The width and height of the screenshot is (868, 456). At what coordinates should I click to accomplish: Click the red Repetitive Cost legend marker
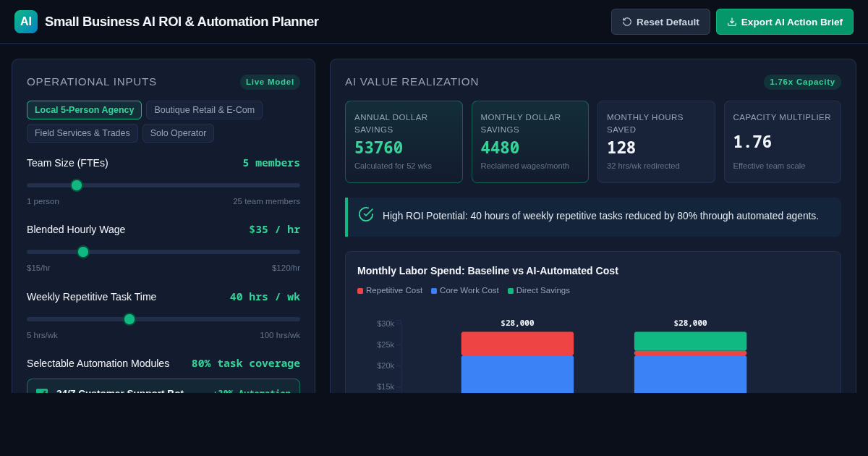tap(360, 291)
